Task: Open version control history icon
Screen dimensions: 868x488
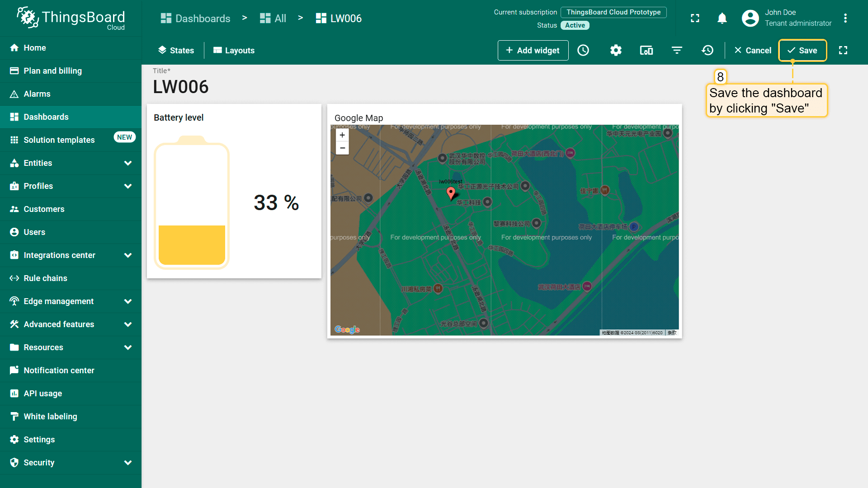Action: click(x=708, y=50)
